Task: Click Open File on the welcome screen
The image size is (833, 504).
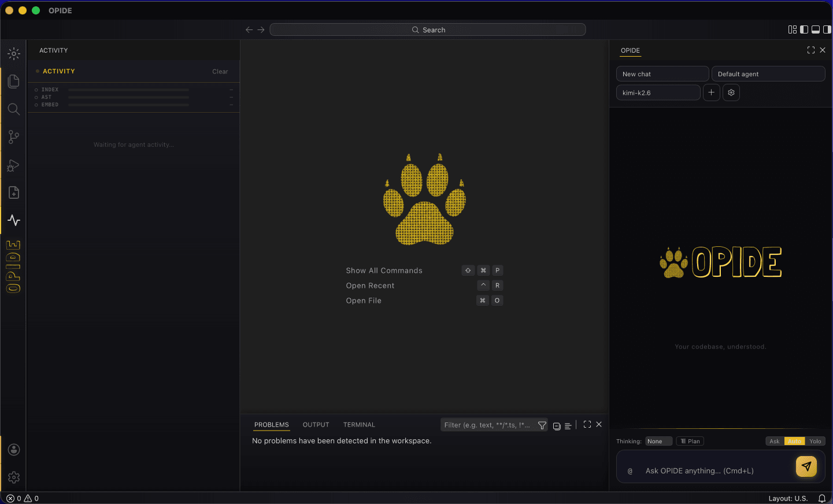Action: (364, 301)
